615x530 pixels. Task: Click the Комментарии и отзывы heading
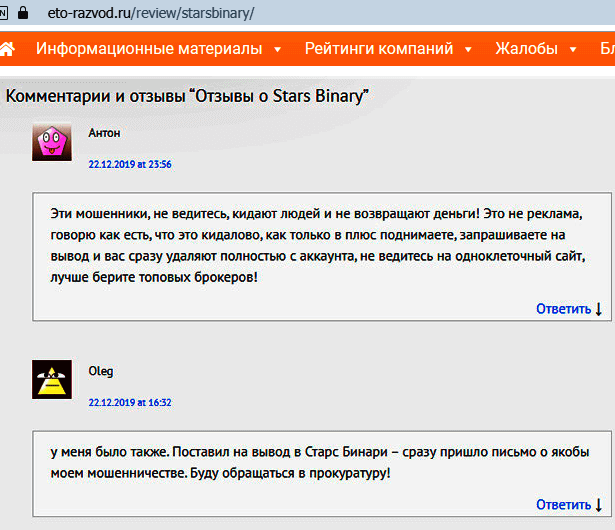188,96
